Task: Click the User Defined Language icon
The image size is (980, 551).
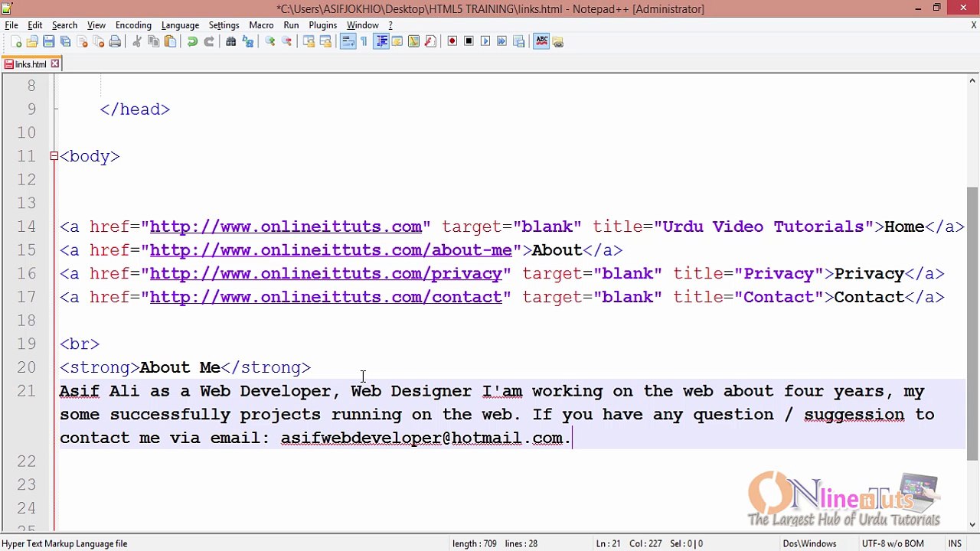Action: pos(397,41)
